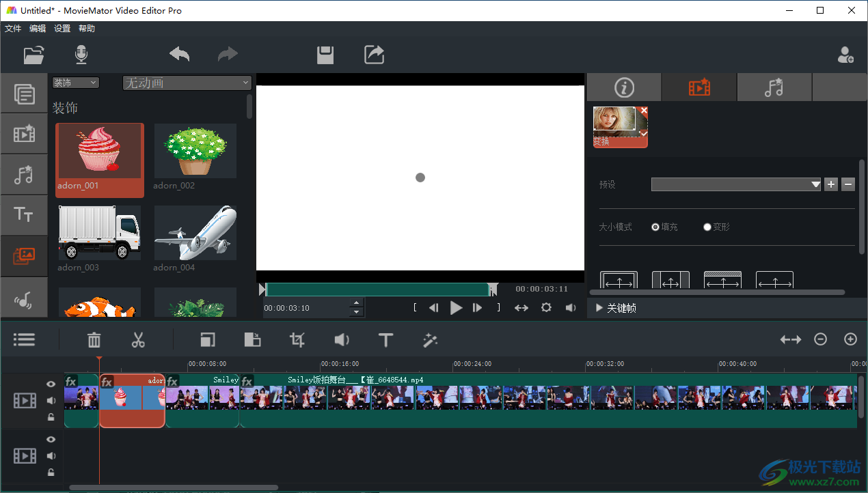Open the 文件 menu
The width and height of the screenshot is (868, 493).
click(x=13, y=29)
